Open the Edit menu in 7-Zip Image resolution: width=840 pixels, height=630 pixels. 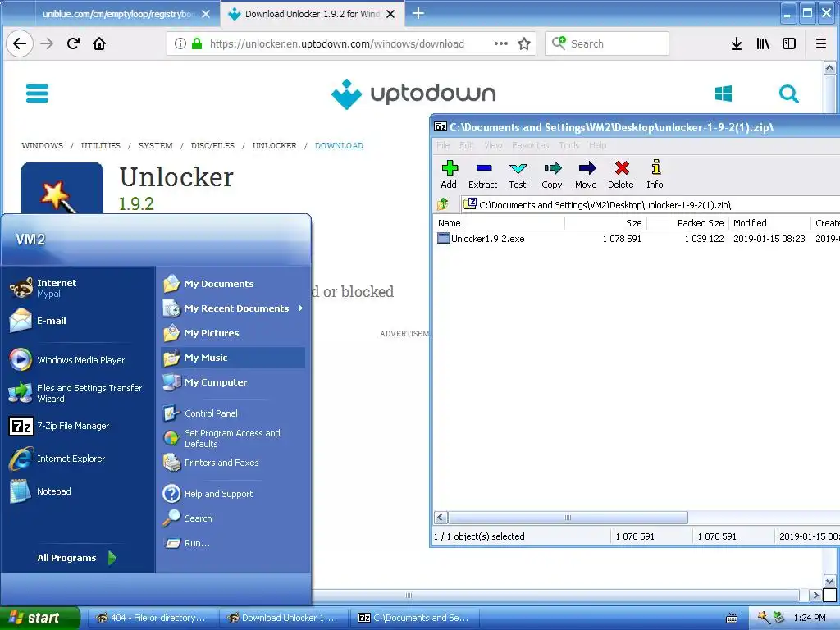467,145
